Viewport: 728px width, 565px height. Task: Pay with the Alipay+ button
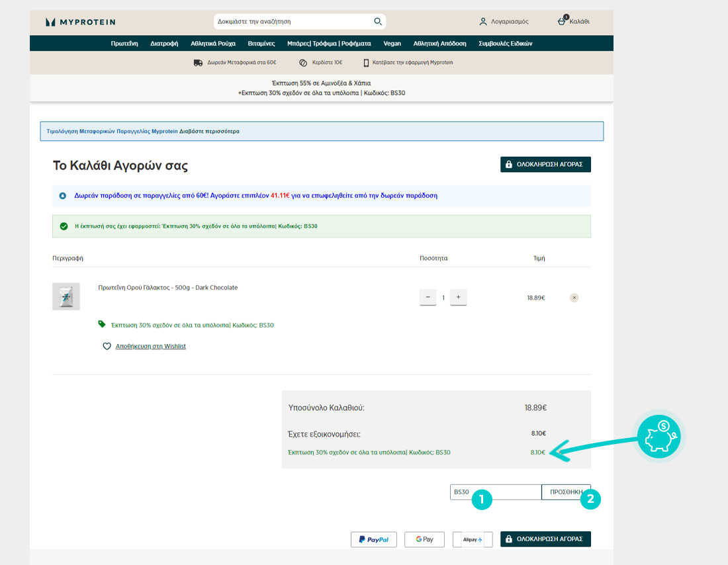click(473, 539)
